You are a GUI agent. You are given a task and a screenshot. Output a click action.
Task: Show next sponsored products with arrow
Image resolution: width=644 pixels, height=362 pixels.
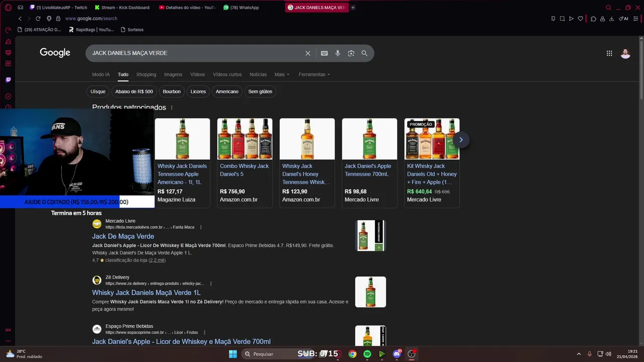click(461, 140)
